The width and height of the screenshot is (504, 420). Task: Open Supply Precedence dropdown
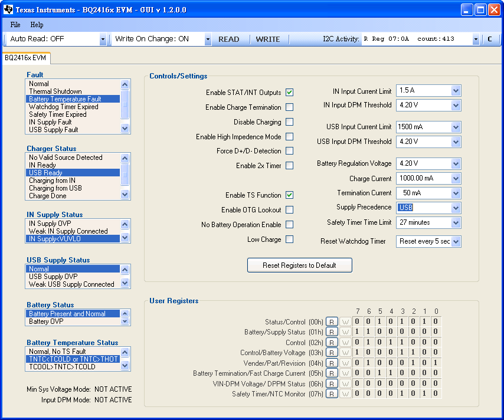(x=456, y=208)
